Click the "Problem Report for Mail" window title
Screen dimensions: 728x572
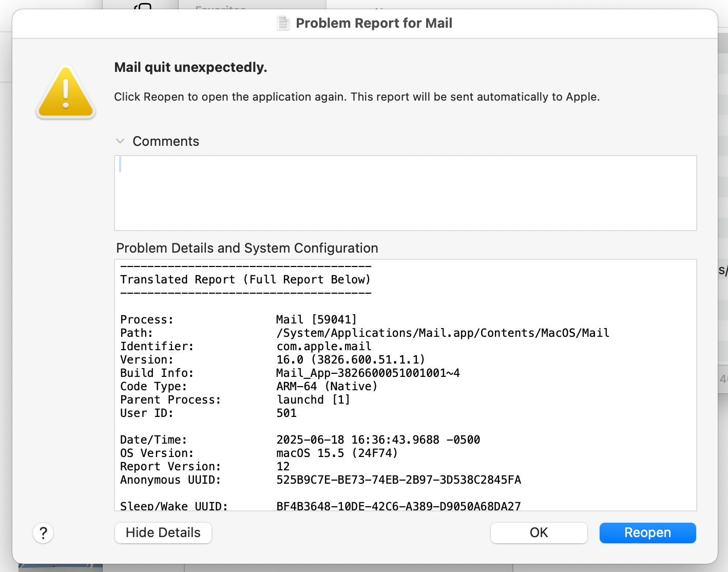point(374,23)
